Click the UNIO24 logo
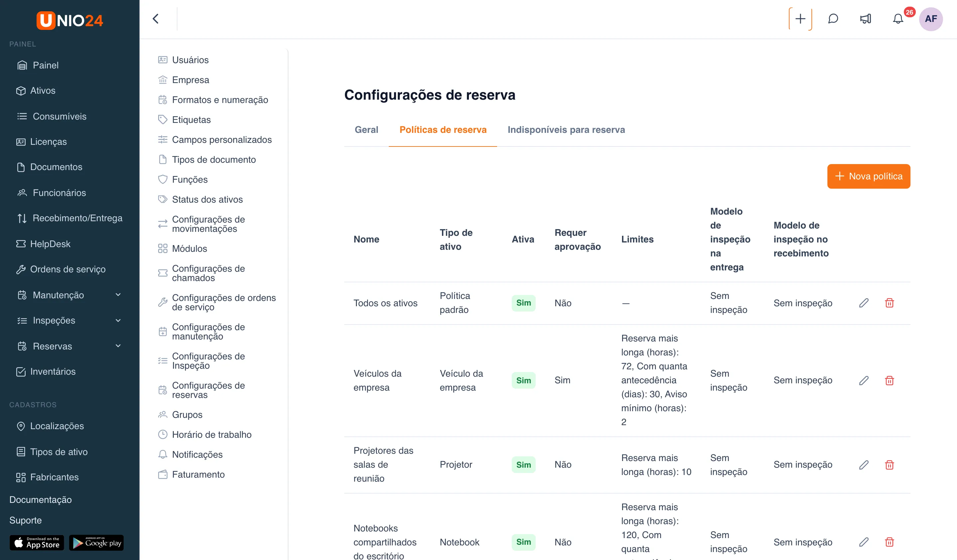Screen dimensions: 957x560 click(69, 20)
